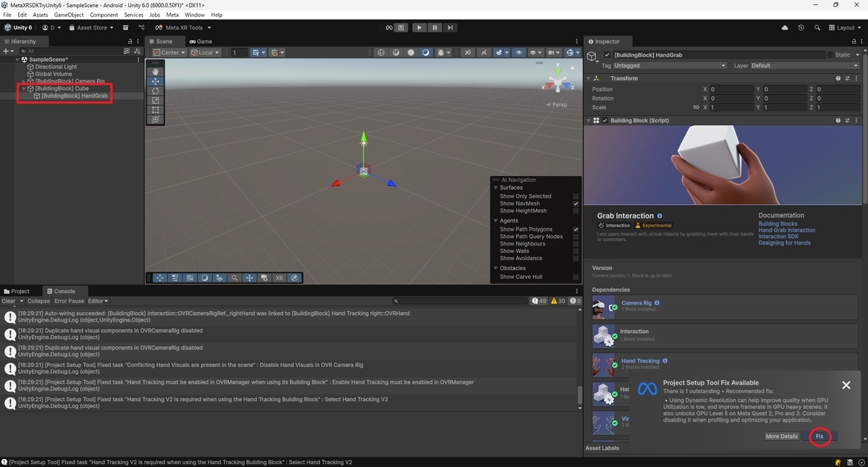
Task: Toggle Show Path Query Nodes checkbox
Action: click(x=576, y=237)
